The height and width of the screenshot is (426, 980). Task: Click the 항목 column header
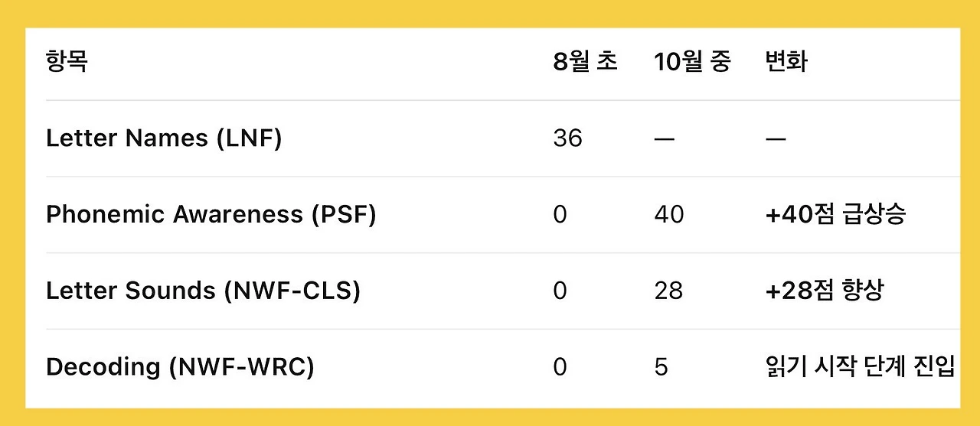[67, 61]
